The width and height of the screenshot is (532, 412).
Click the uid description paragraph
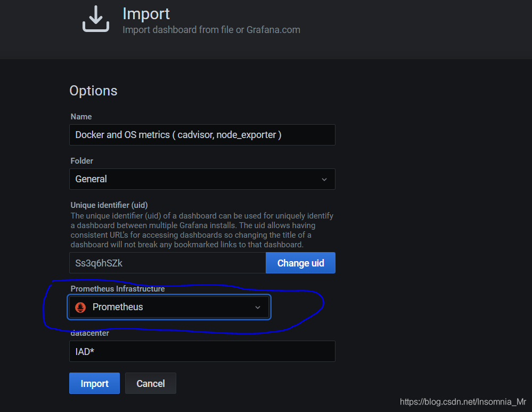[202, 230]
